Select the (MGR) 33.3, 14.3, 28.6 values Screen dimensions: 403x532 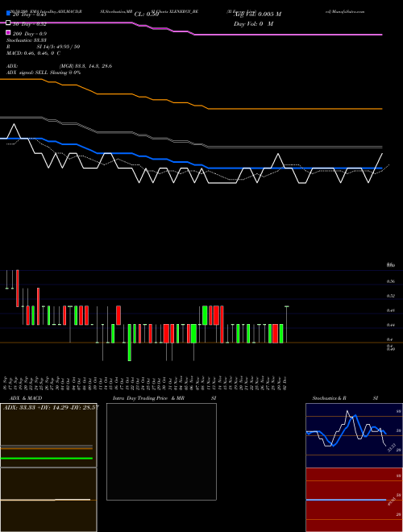tap(85, 66)
